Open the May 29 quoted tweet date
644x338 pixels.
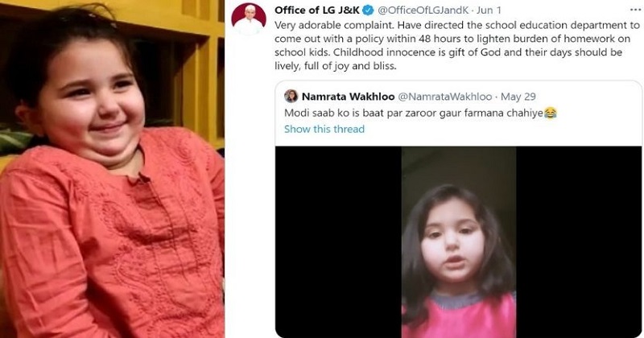[x=518, y=97]
